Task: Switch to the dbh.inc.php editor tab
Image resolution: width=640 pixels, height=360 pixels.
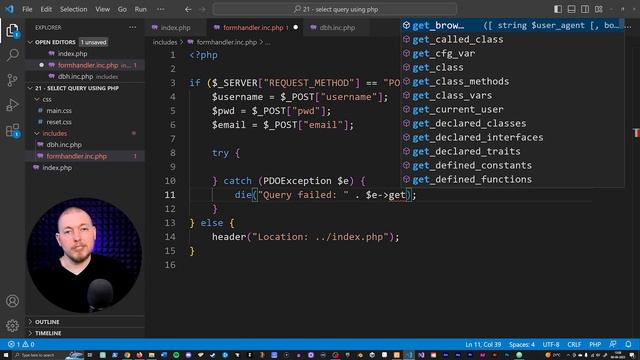Action: [337, 28]
